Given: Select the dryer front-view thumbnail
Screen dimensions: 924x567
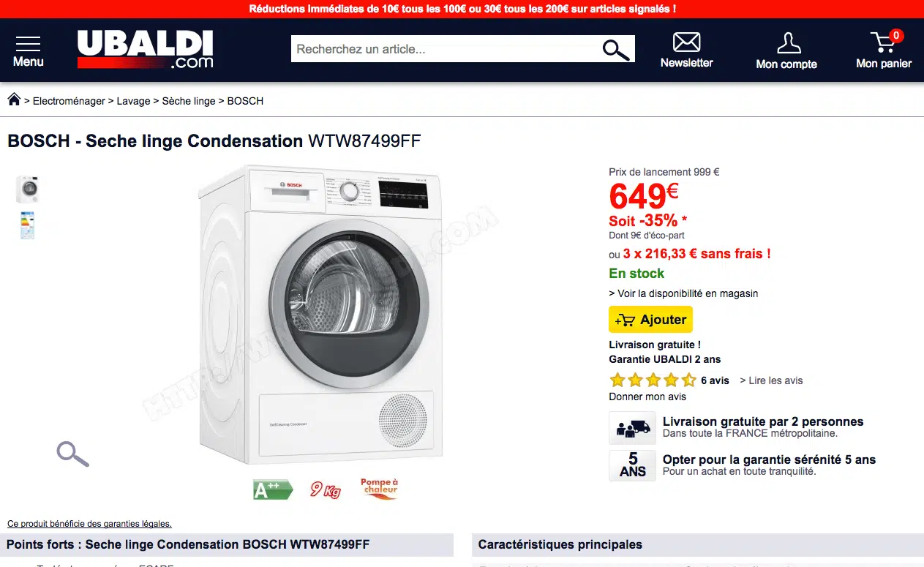Looking at the screenshot, I should tap(28, 189).
